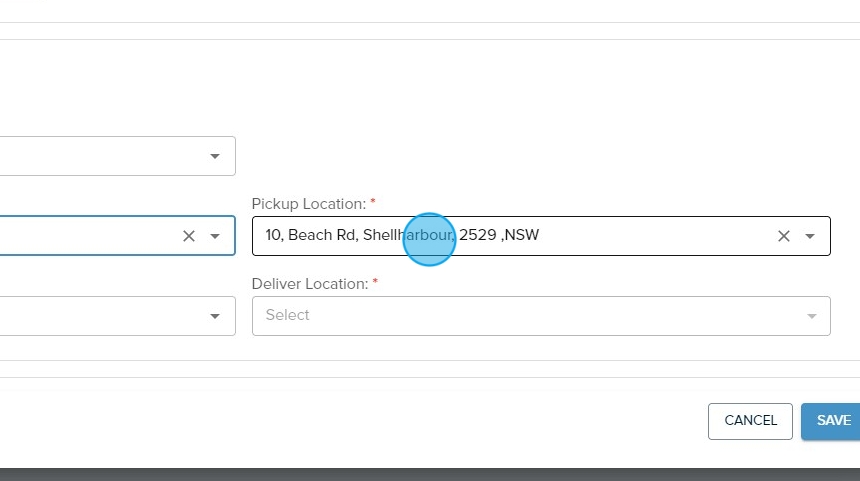The width and height of the screenshot is (860, 481).
Task: Clear the focused field left of Pickup Location
Action: [x=188, y=236]
